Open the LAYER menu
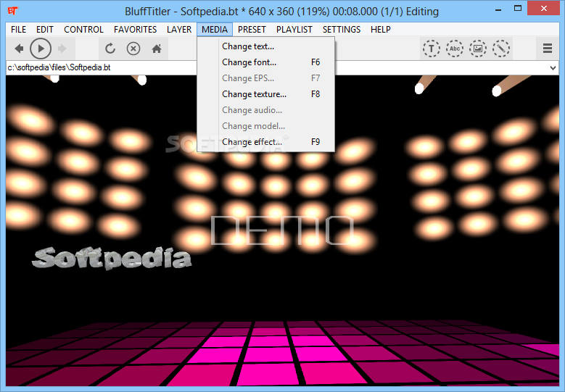 [179, 30]
